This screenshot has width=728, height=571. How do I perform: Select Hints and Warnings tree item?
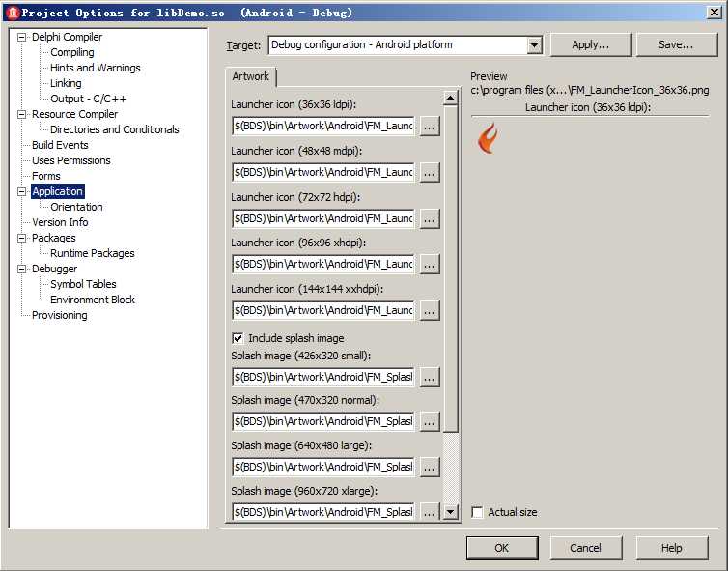pos(96,68)
